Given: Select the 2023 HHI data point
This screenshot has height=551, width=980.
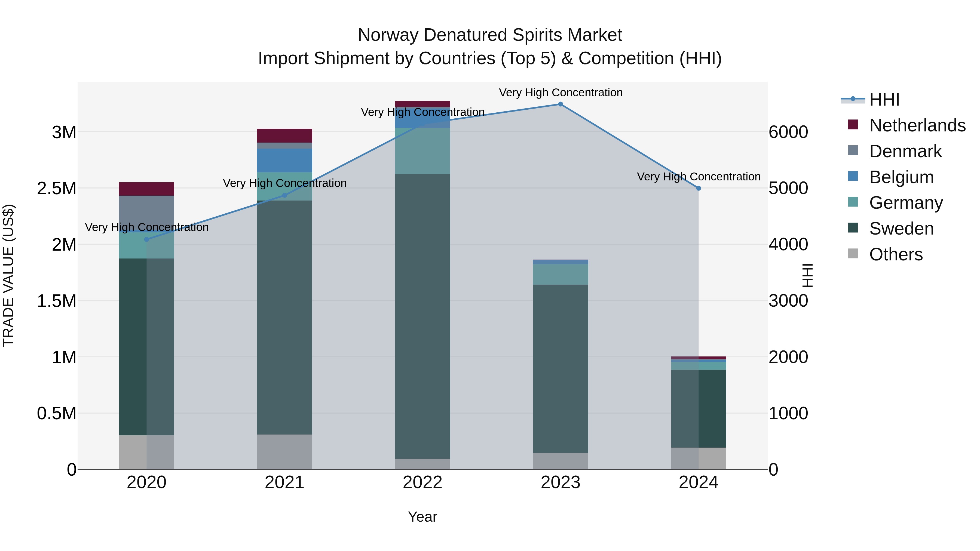Looking at the screenshot, I should point(561,104).
